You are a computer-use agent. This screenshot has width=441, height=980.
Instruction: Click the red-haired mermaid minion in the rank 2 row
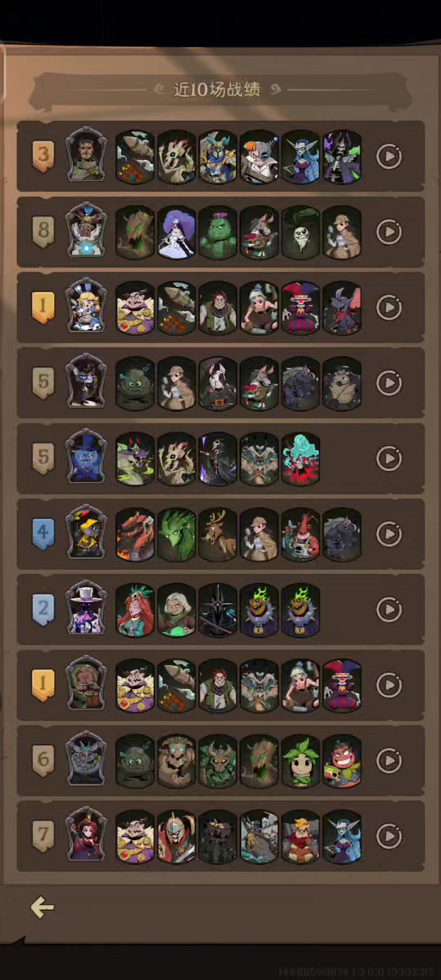point(135,609)
